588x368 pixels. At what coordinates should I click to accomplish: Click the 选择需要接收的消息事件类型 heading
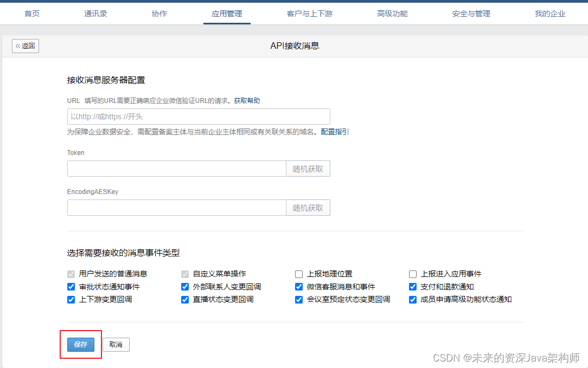click(x=123, y=253)
